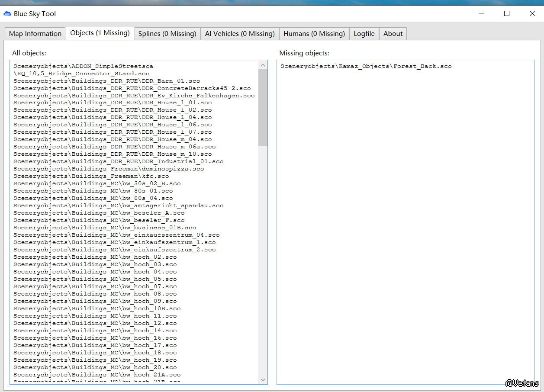Click the dominospizza.sco object entry
The image size is (544, 392).
click(108, 169)
